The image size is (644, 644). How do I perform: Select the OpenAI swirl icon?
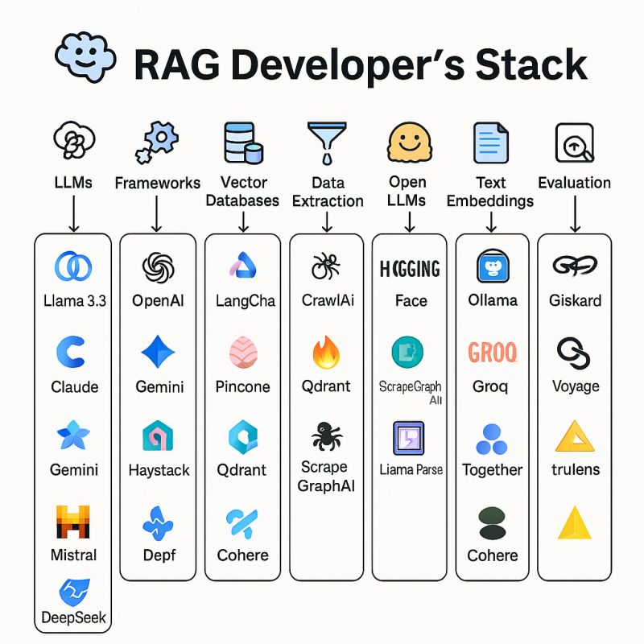[158, 267]
